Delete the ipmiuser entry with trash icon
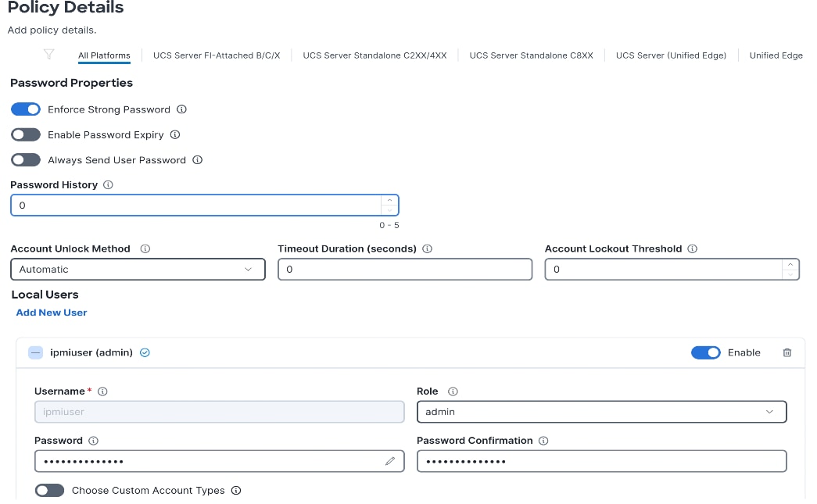 787,353
